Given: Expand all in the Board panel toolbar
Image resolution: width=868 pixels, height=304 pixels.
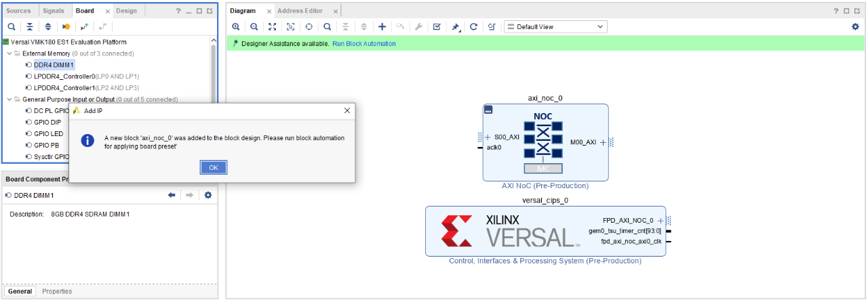Looking at the screenshot, I should point(48,26).
